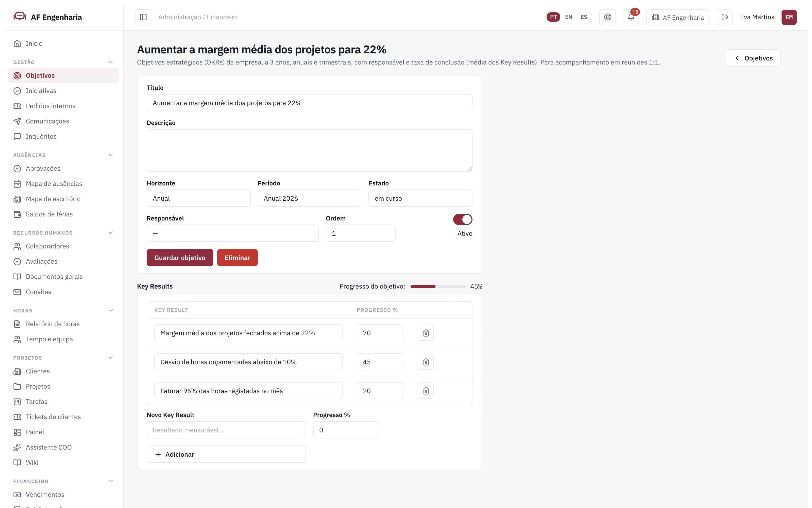Open the help lifebuoy icon
This screenshot has height=508, width=812.
[607, 17]
